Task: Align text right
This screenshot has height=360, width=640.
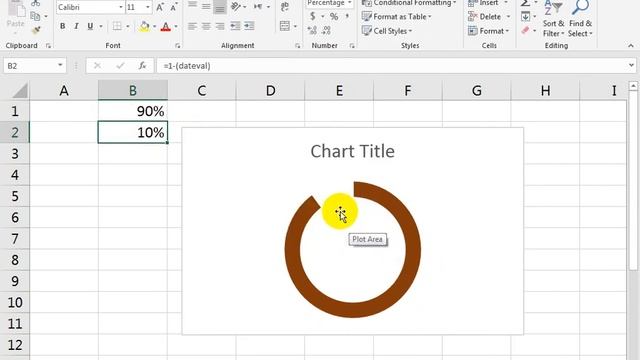Action: pyautogui.click(x=220, y=26)
